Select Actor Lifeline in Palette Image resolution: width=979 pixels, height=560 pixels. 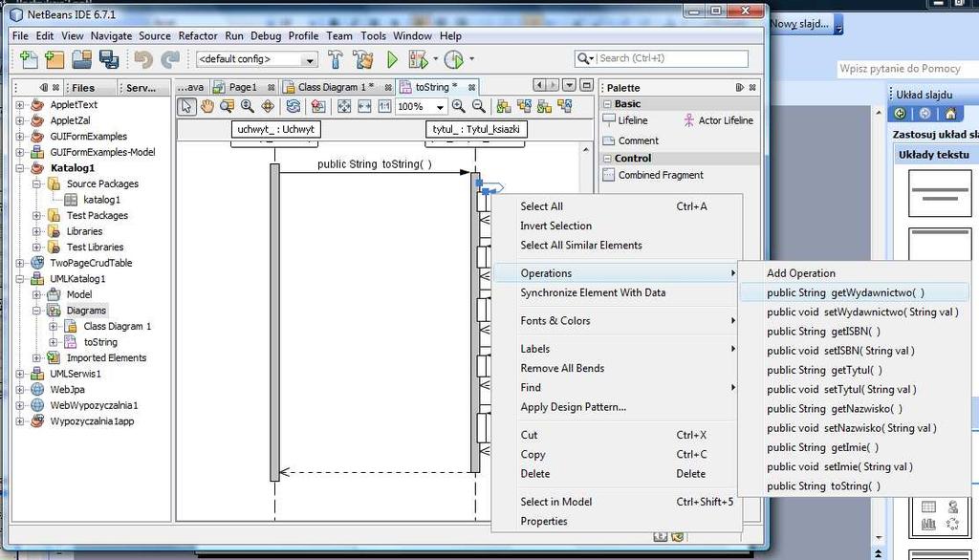pos(719,120)
